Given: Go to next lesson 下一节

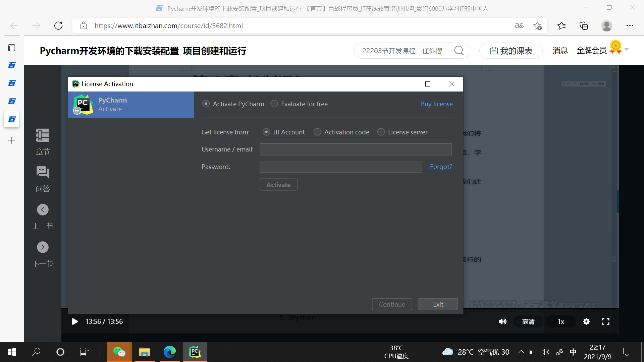Looking at the screenshot, I should (x=43, y=254).
